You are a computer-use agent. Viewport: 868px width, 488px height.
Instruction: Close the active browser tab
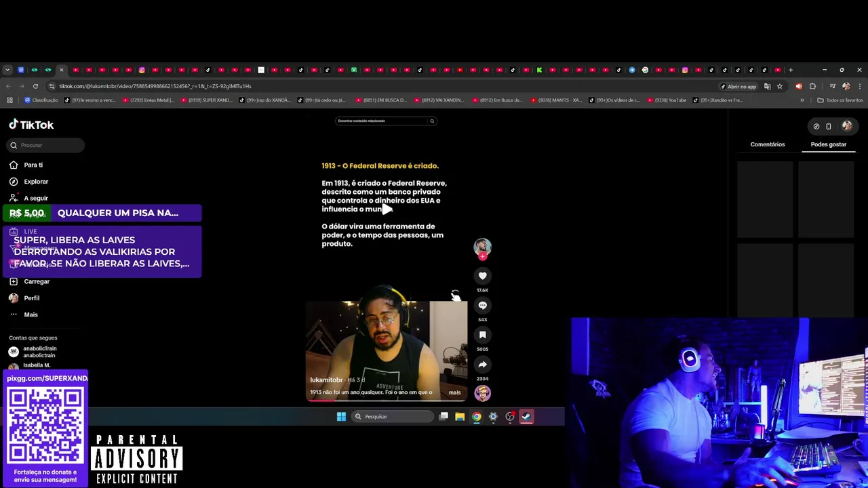point(61,70)
